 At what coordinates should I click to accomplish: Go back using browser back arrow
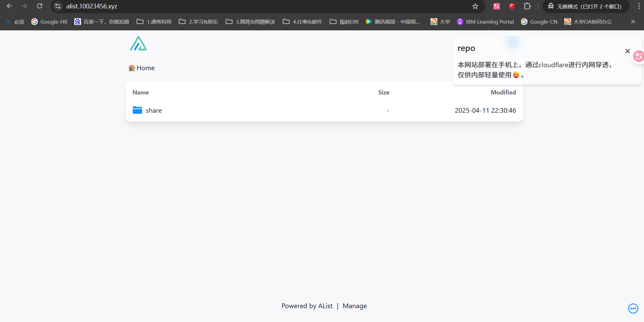tap(9, 6)
